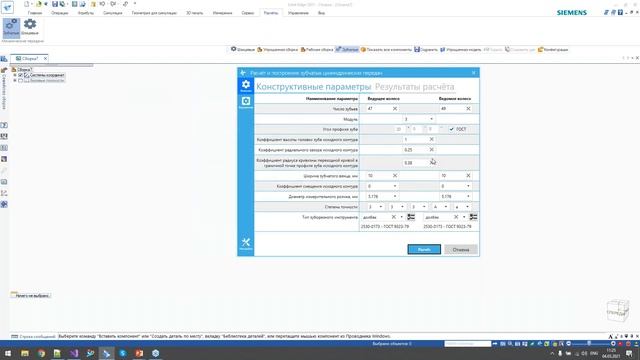Click the command search box in status bar
Screen dimensions: 640x360
tap(467, 344)
